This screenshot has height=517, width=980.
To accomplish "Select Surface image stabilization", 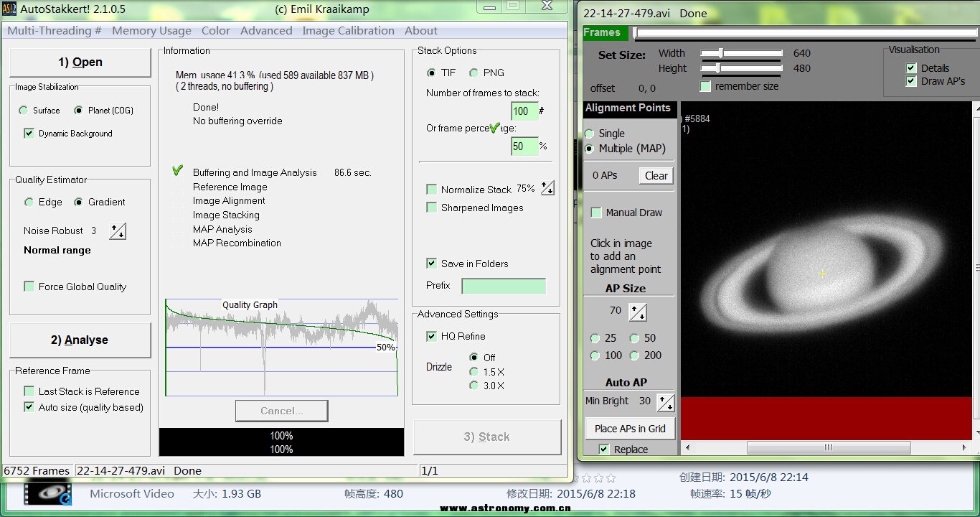I will [x=24, y=111].
